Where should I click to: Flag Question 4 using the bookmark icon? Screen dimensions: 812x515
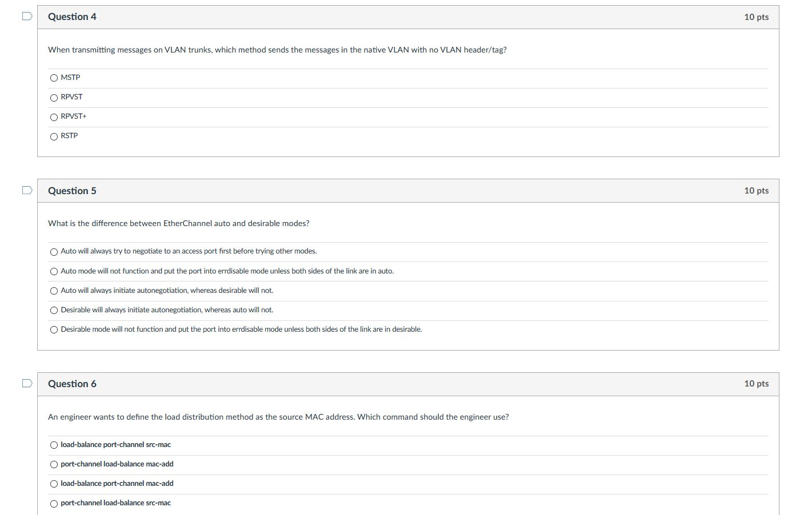click(26, 16)
